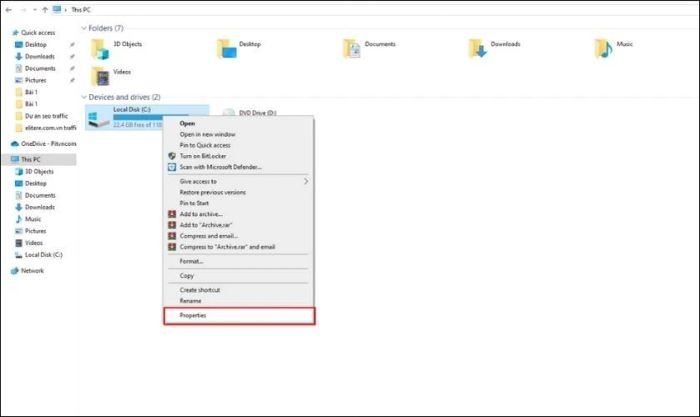The height and width of the screenshot is (417, 700).
Task: Open the elitere.com.vn traffic folder
Action: click(x=50, y=128)
